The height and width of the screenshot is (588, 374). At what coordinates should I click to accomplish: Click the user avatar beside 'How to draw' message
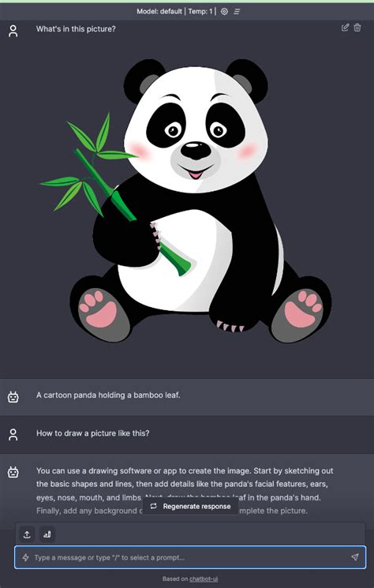[13, 435]
